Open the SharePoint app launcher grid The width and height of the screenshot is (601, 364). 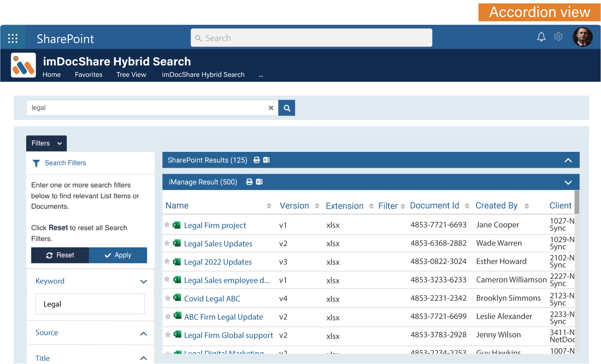pyautogui.click(x=13, y=38)
